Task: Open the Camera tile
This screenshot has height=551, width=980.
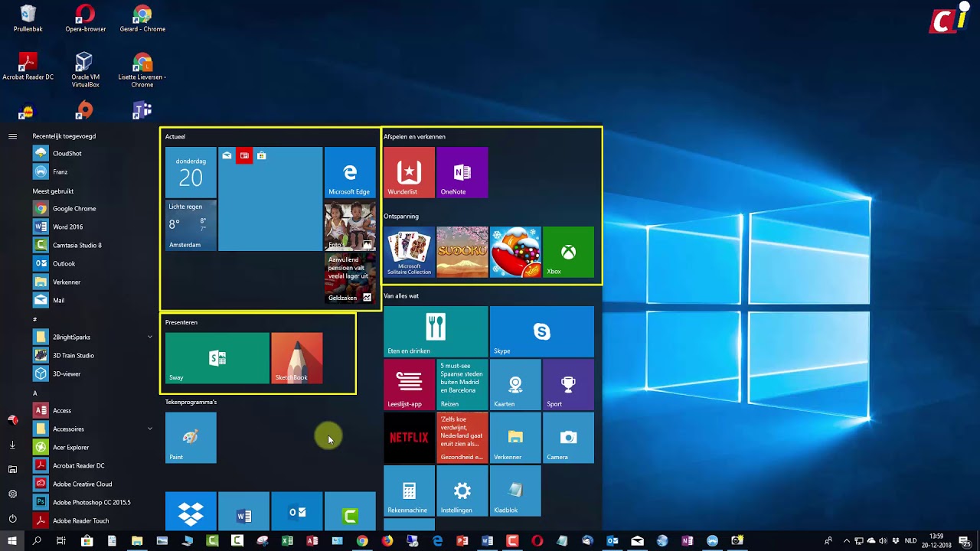Action: click(568, 438)
